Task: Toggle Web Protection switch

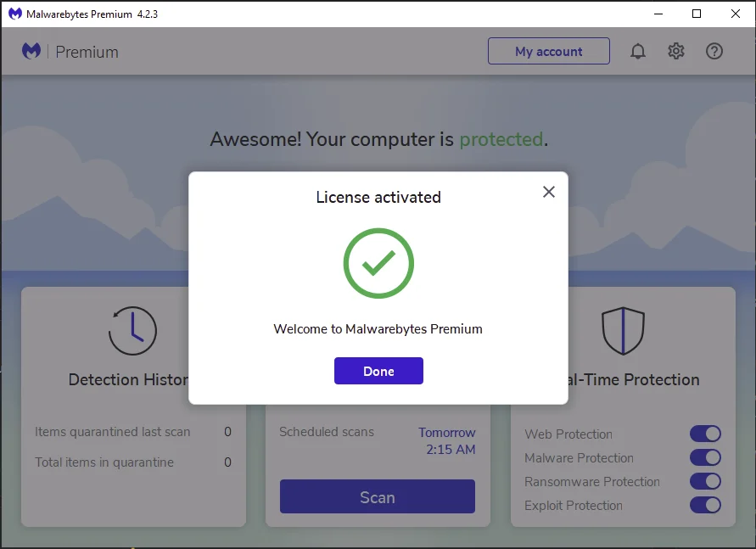Action: [705, 434]
